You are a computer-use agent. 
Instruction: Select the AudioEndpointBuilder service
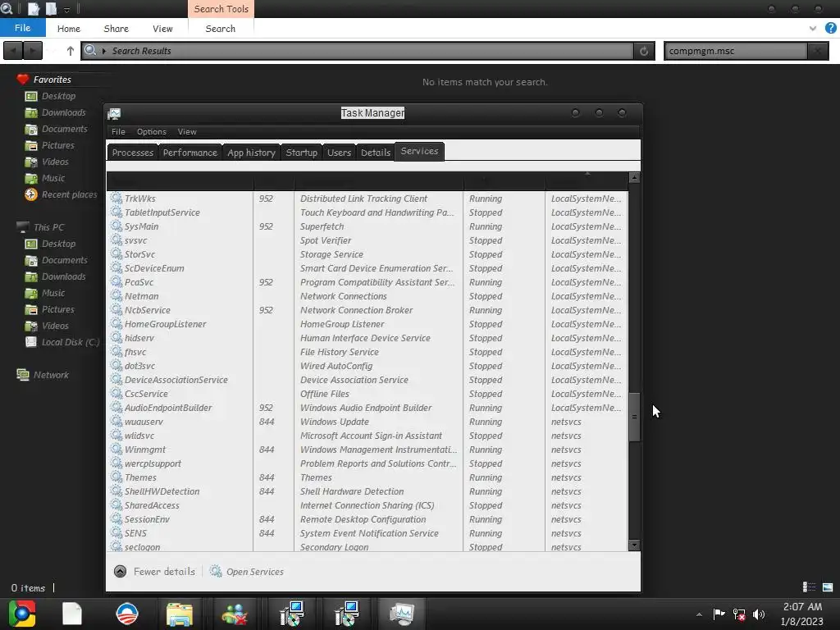[367, 408]
